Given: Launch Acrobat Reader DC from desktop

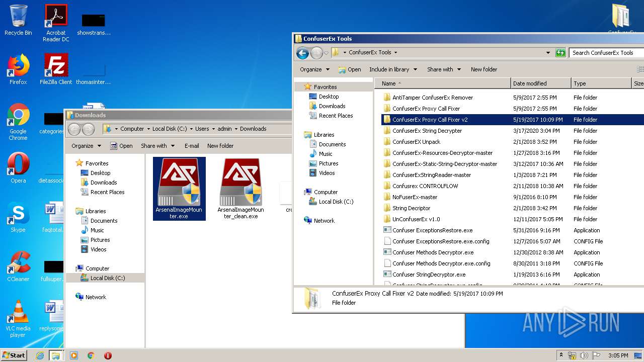Looking at the screenshot, I should [56, 23].
